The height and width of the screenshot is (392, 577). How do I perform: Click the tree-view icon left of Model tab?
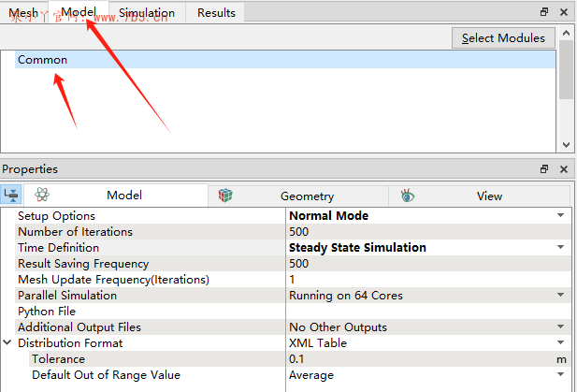[11, 196]
